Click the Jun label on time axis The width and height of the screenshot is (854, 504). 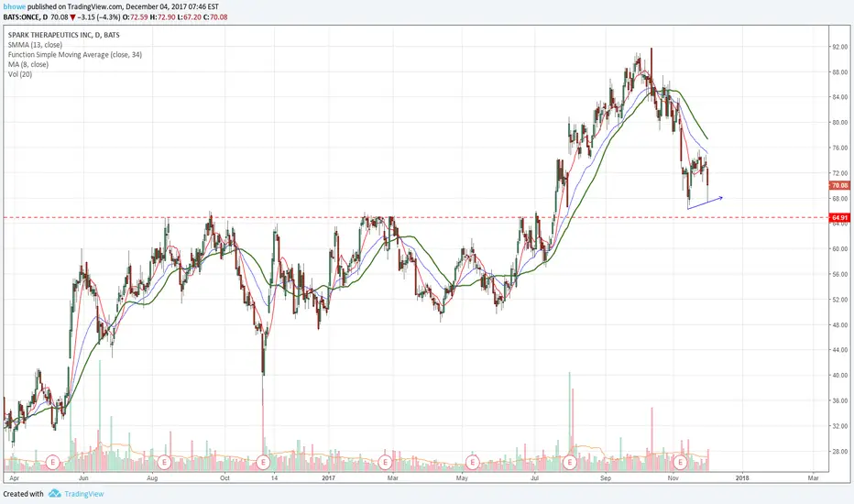[83, 478]
